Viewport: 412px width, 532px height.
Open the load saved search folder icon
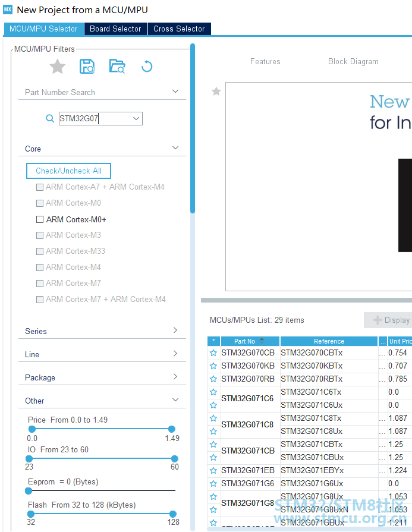pyautogui.click(x=117, y=66)
